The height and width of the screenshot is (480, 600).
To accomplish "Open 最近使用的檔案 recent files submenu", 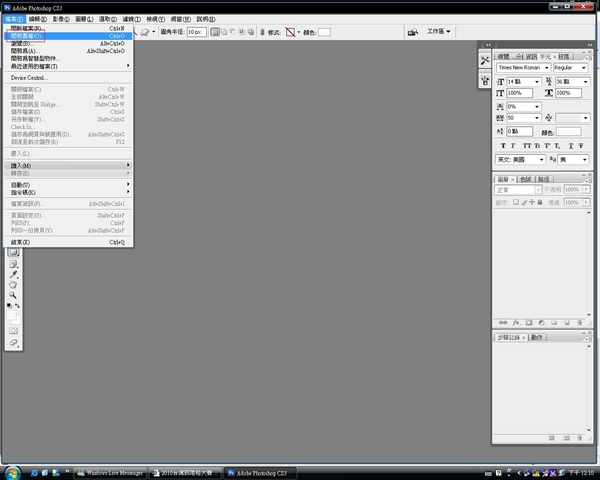I will (x=68, y=66).
